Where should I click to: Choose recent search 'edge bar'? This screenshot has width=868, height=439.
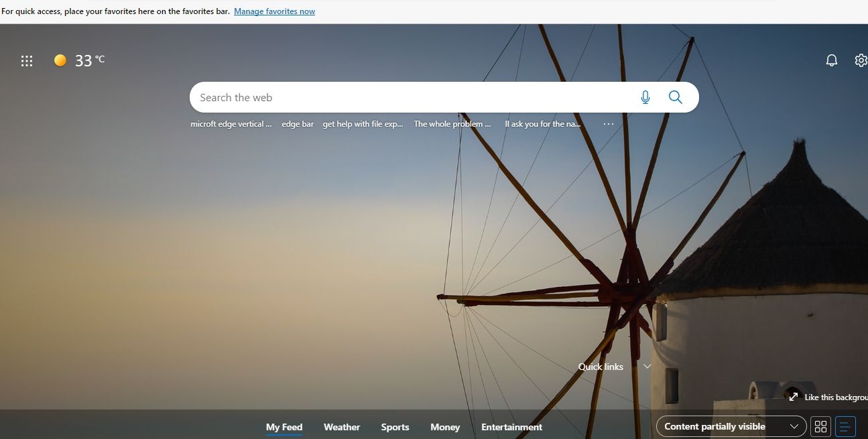[x=298, y=124]
